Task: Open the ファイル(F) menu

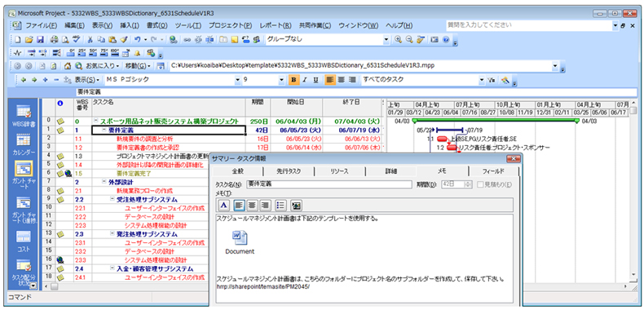Action: 41,25
